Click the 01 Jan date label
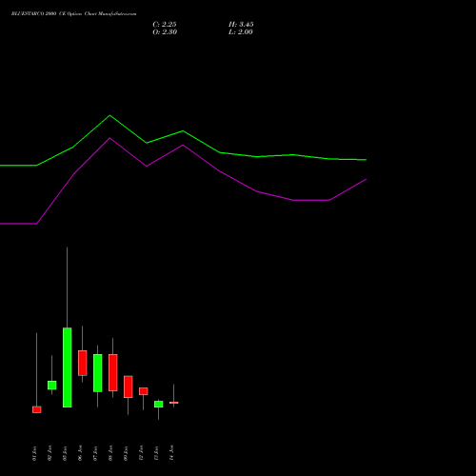The height and width of the screenshot is (476, 476). (34, 453)
